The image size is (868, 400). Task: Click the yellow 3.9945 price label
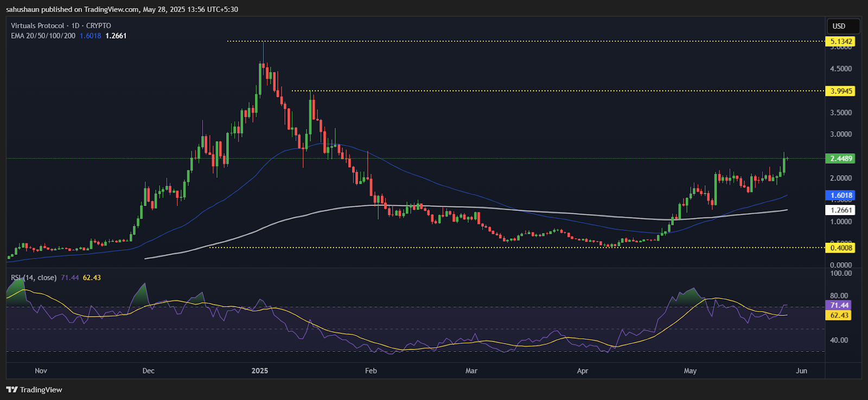(840, 91)
